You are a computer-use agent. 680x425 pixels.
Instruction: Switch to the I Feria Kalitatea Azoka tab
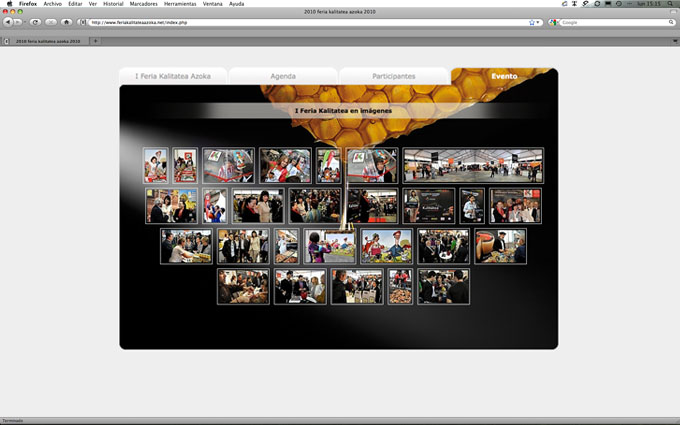pos(173,76)
